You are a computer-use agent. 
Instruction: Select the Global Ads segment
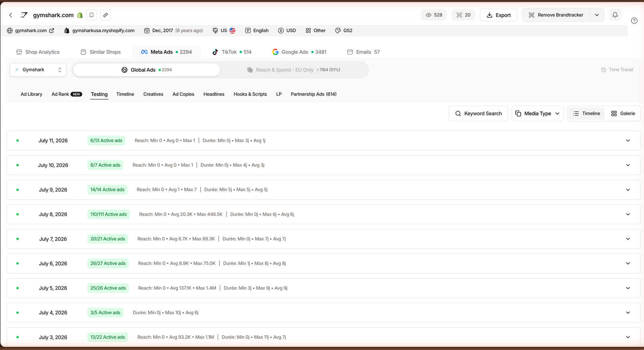147,70
